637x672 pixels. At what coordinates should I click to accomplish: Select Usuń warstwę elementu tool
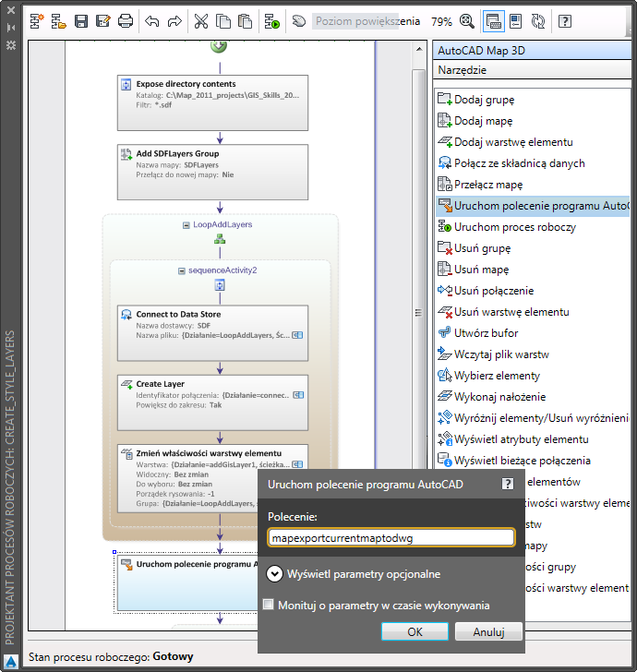pos(534,312)
